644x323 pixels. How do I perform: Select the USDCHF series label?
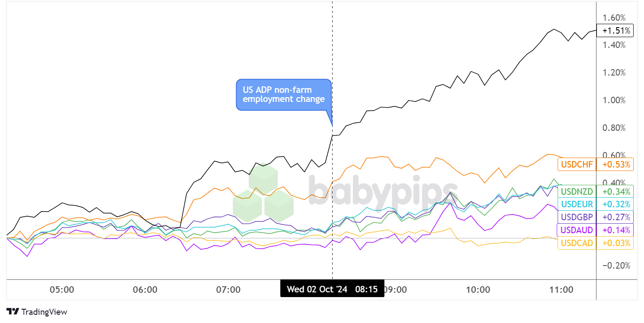click(x=577, y=165)
